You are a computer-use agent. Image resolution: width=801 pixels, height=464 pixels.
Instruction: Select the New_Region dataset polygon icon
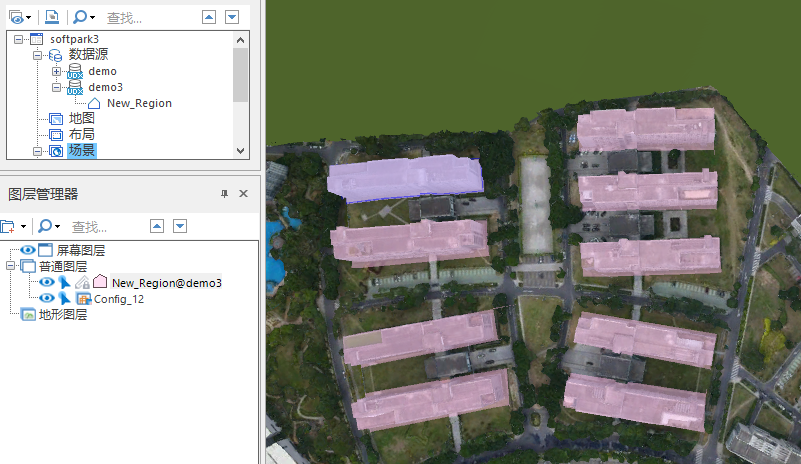[94, 103]
